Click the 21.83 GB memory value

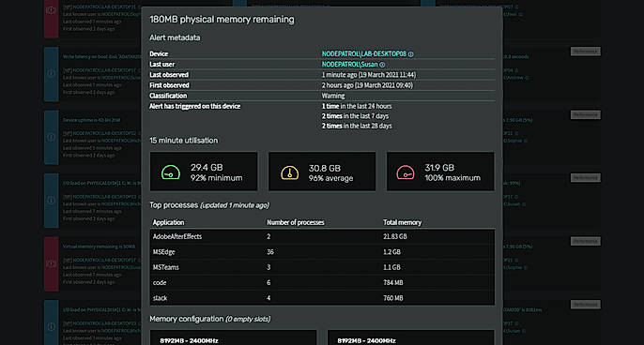395,236
